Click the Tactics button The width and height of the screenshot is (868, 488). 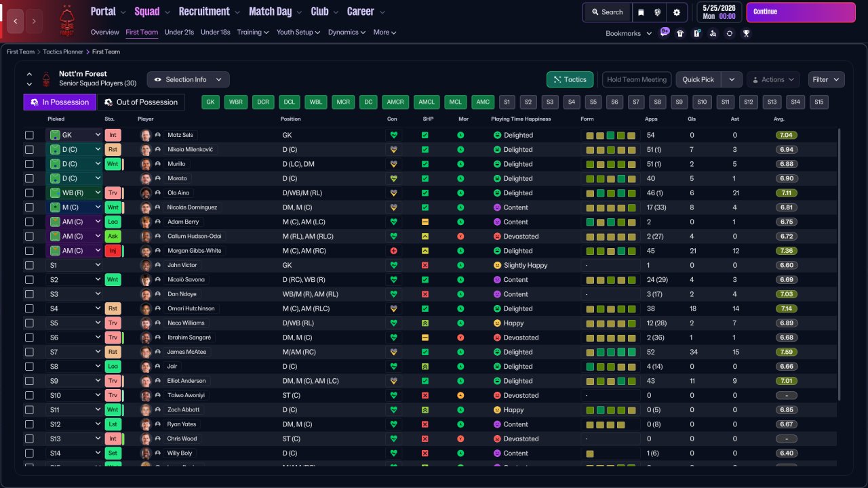pyautogui.click(x=570, y=79)
